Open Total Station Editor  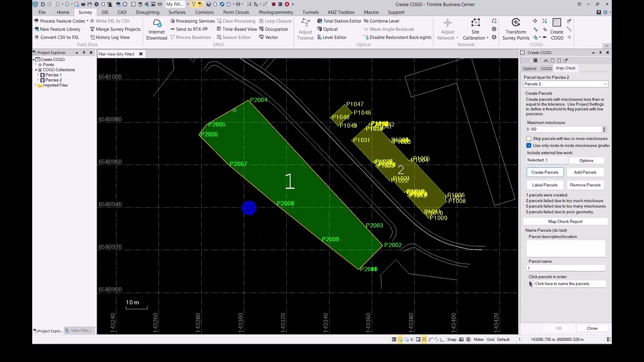pyautogui.click(x=339, y=21)
